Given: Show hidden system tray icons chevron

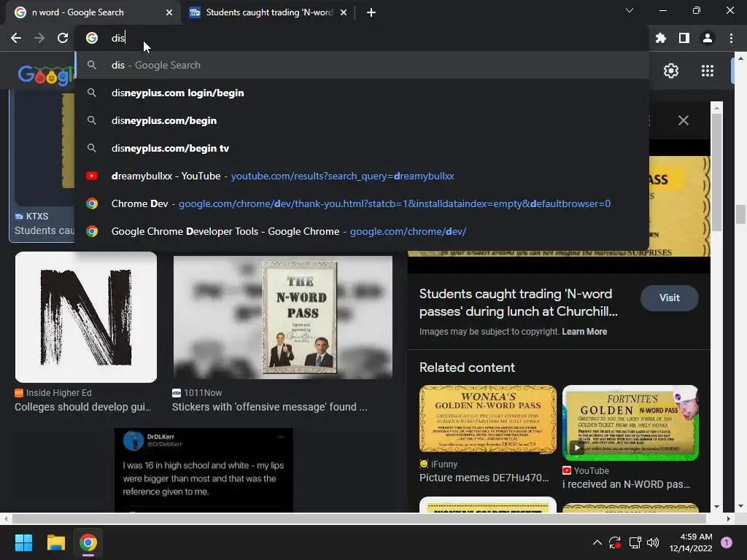Looking at the screenshot, I should [x=597, y=542].
